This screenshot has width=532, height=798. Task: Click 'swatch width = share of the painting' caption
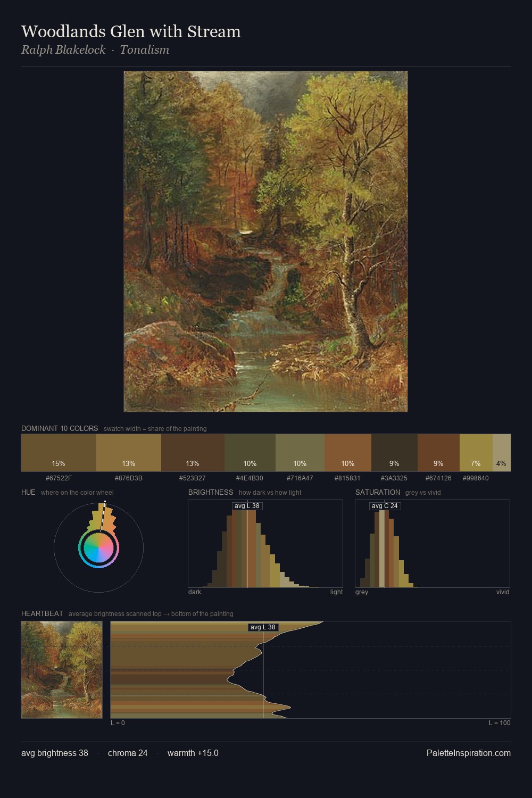[x=155, y=428]
